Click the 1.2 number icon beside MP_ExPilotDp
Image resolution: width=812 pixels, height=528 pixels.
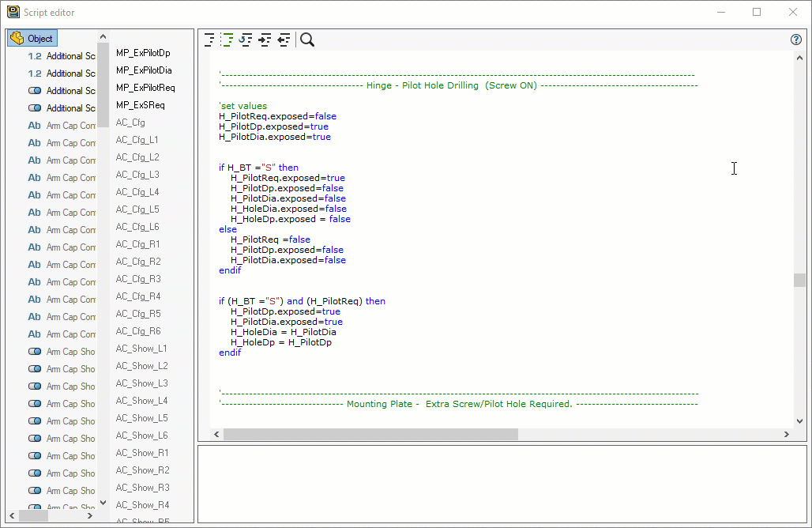(x=35, y=56)
